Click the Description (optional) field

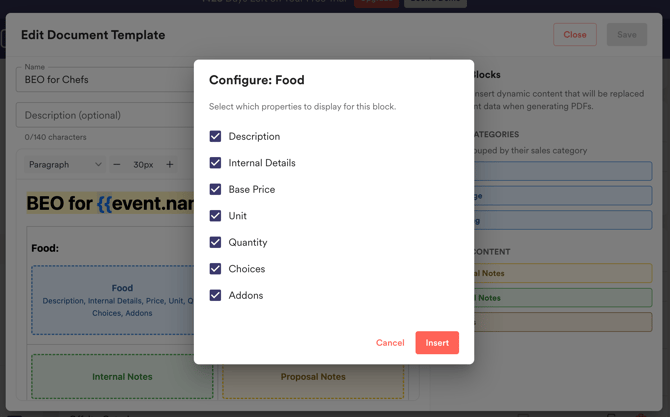click(105, 115)
